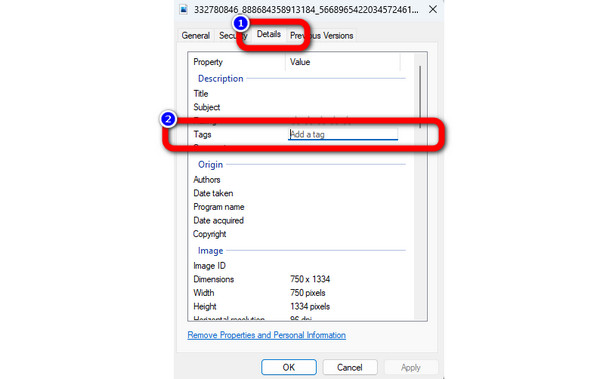Open the Previous Versions tab
The width and height of the screenshot is (600, 379).
coord(321,36)
